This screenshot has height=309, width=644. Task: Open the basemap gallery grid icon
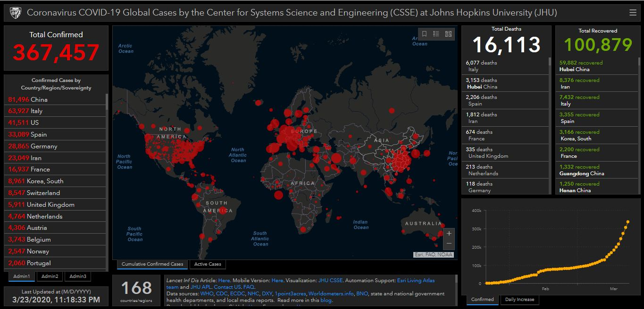coord(448,34)
